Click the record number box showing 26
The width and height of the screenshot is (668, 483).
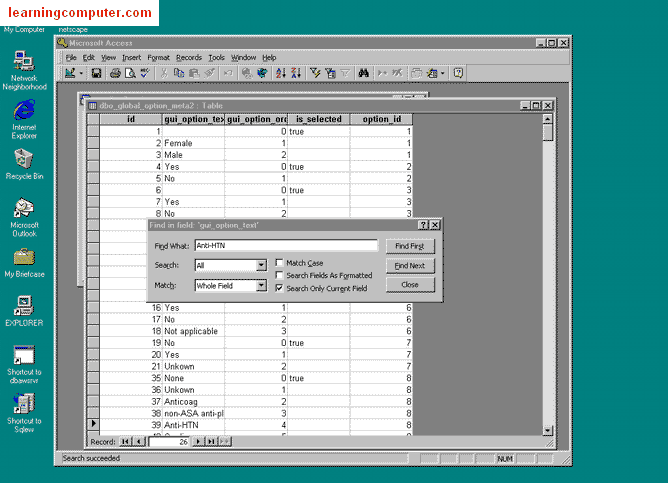pyautogui.click(x=169, y=442)
